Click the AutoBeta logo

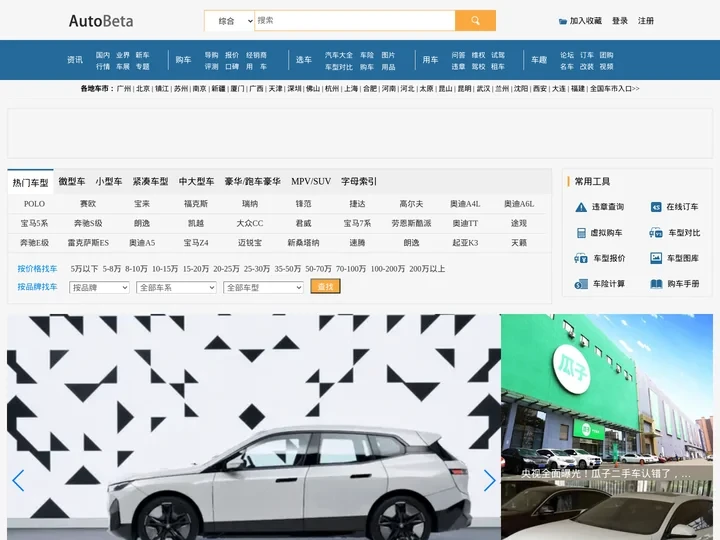(x=101, y=21)
